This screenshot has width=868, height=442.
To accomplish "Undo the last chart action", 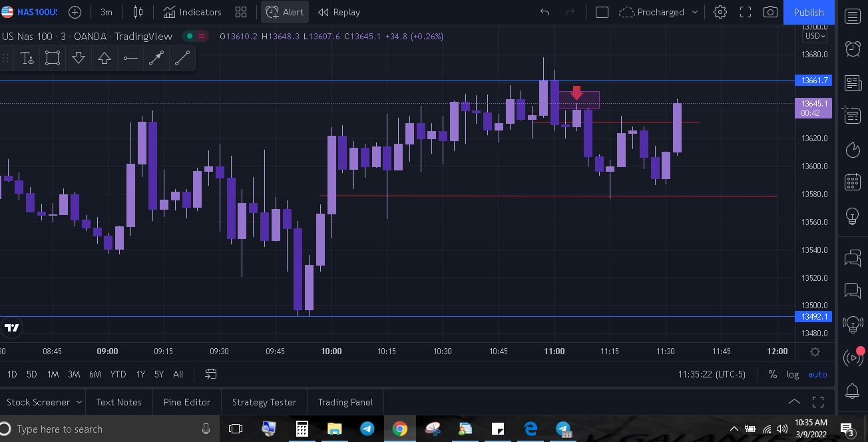I will click(544, 12).
